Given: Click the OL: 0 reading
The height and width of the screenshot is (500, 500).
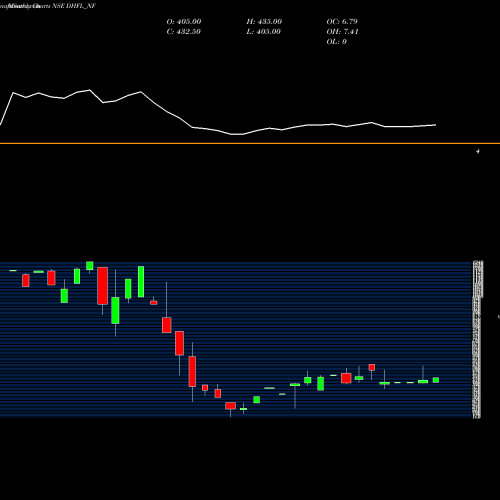Looking at the screenshot, I should (336, 42).
